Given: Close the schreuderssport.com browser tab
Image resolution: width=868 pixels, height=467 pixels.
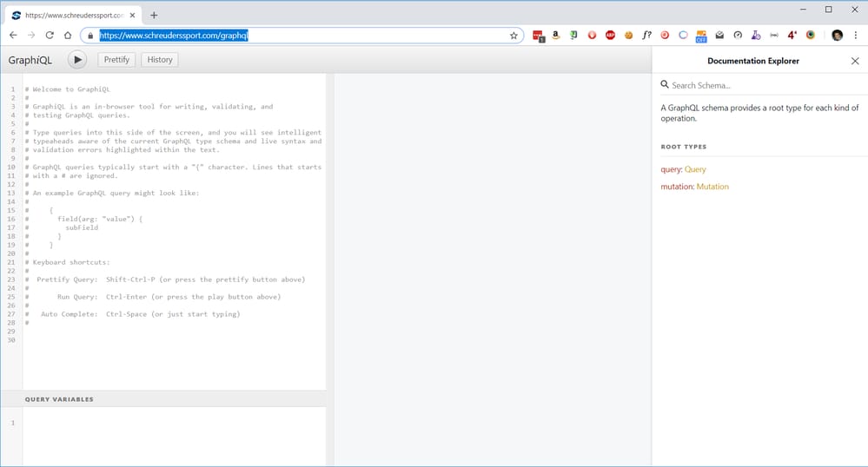Looking at the screenshot, I should coord(132,16).
